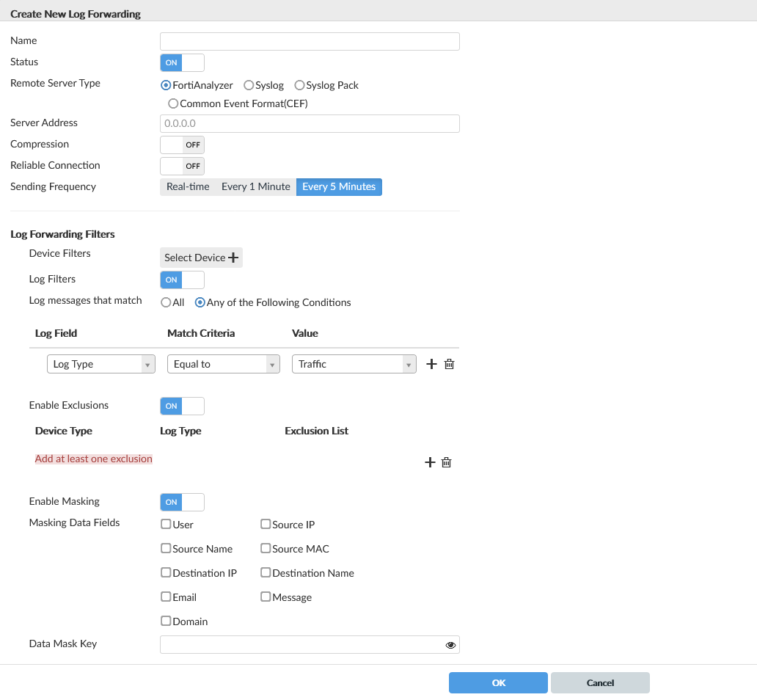Select the Syslog remote server type

(249, 85)
